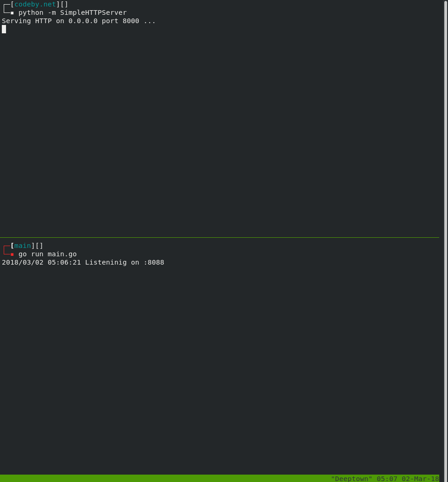Click the :8088 port in Go output
The image size is (448, 482).
[x=154, y=262]
